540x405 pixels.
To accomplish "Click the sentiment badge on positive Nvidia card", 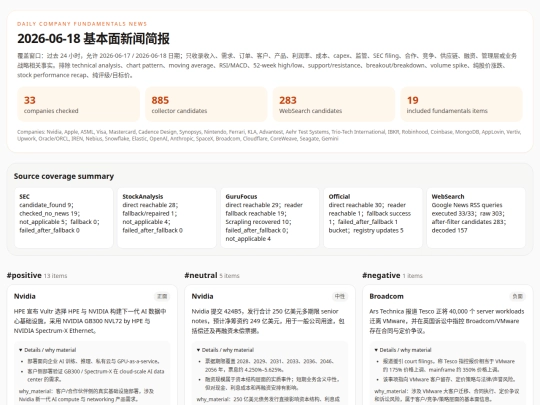I will (162, 297).
